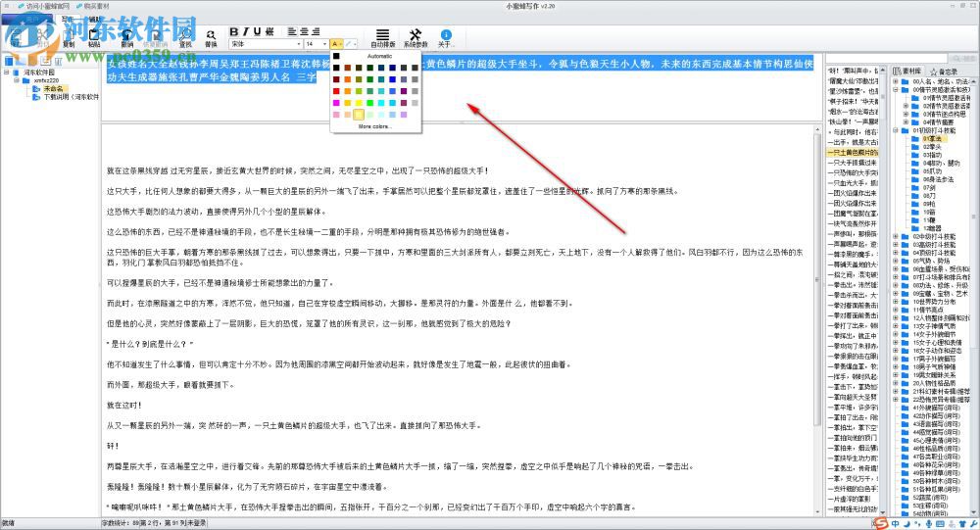Switch to the 备忘录 tab

944,72
